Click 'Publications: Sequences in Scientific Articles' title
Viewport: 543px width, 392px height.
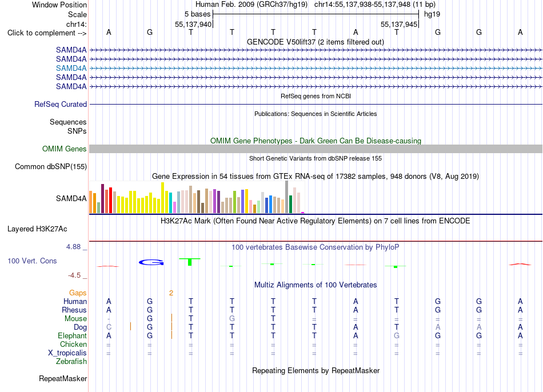(x=316, y=114)
